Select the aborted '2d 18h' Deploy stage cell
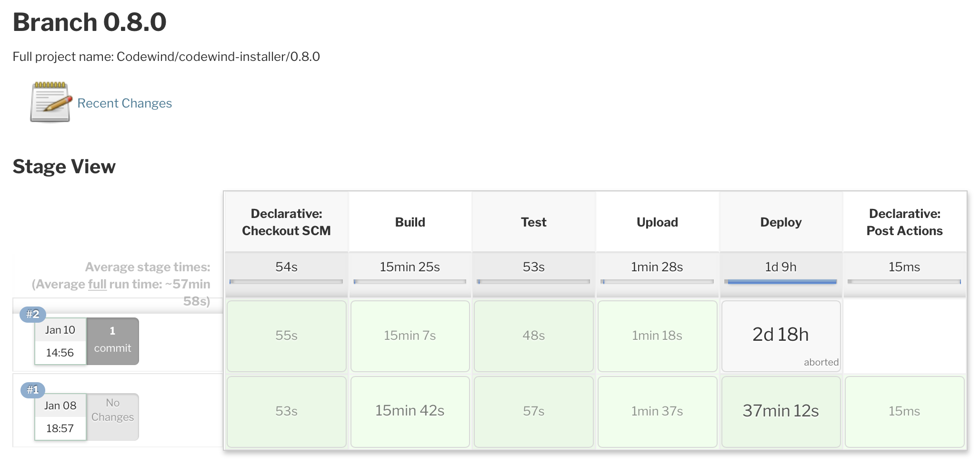The image size is (980, 475). pos(780,336)
